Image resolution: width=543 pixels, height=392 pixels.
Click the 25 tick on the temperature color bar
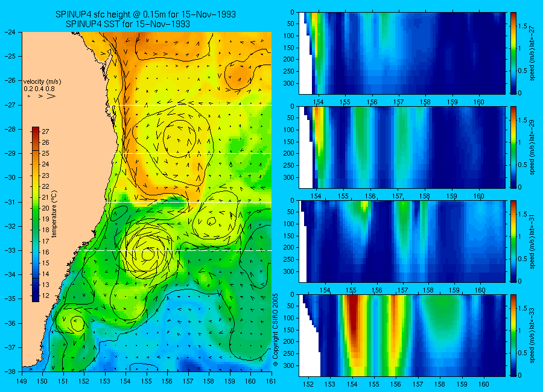45,153
